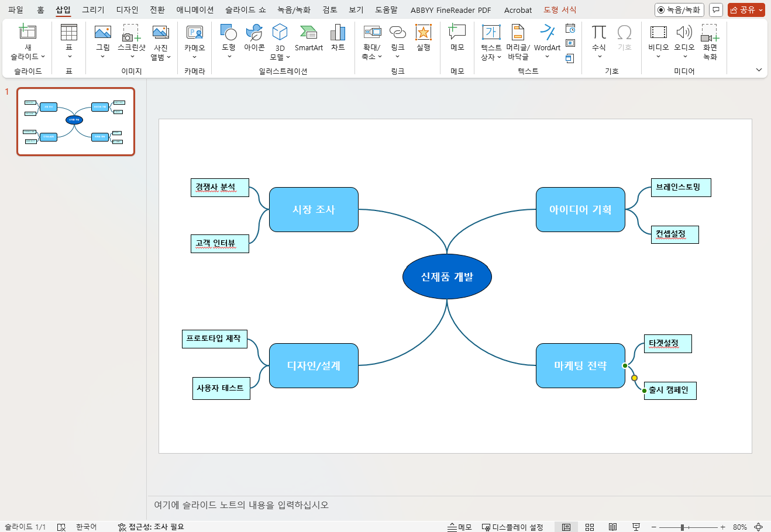Click the yellow connector adjustment handle
Image resolution: width=771 pixels, height=532 pixels.
[x=635, y=378]
